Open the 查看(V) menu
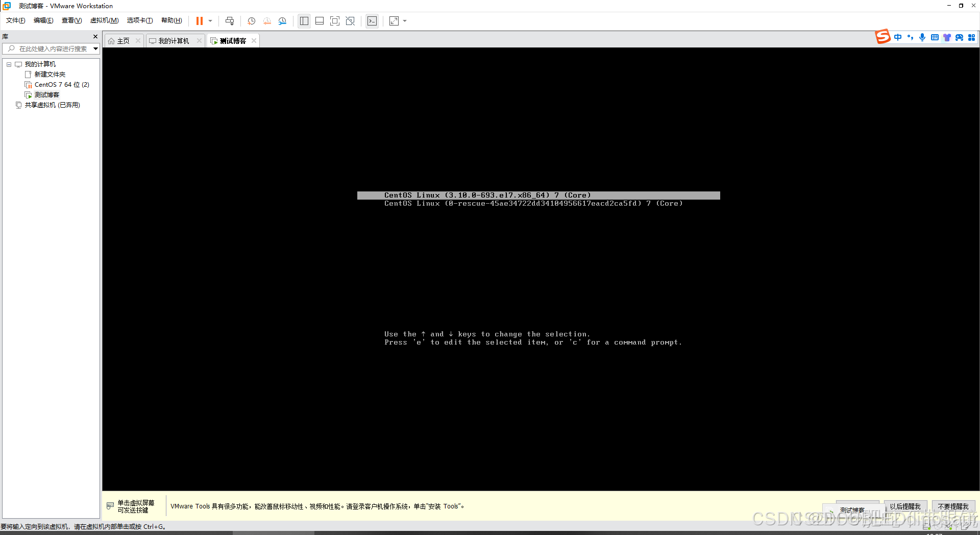 tap(71, 20)
